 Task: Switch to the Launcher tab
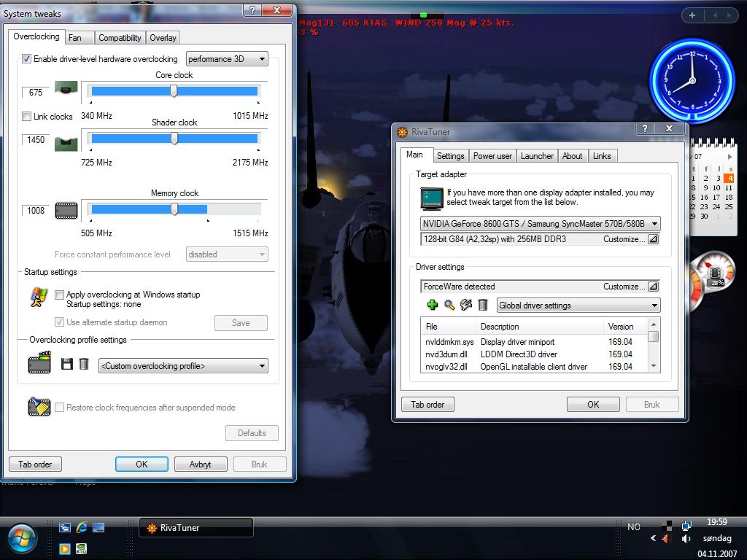pyautogui.click(x=537, y=156)
